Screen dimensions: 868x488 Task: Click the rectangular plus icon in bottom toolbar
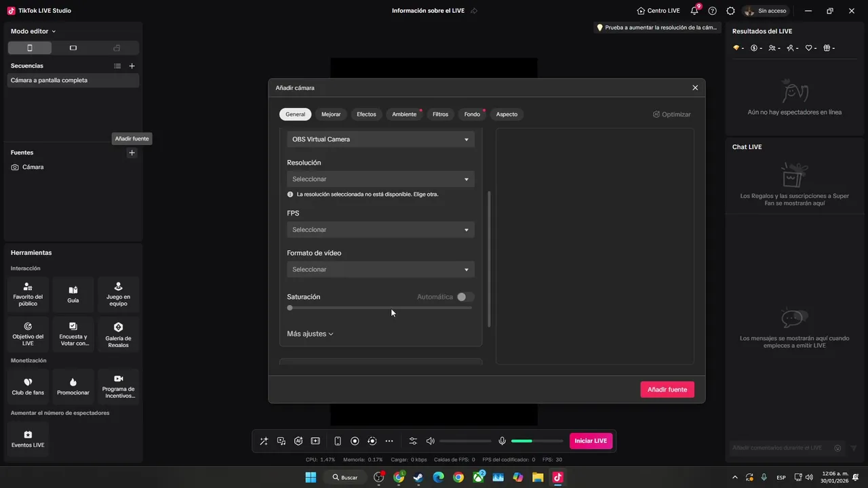point(315,441)
